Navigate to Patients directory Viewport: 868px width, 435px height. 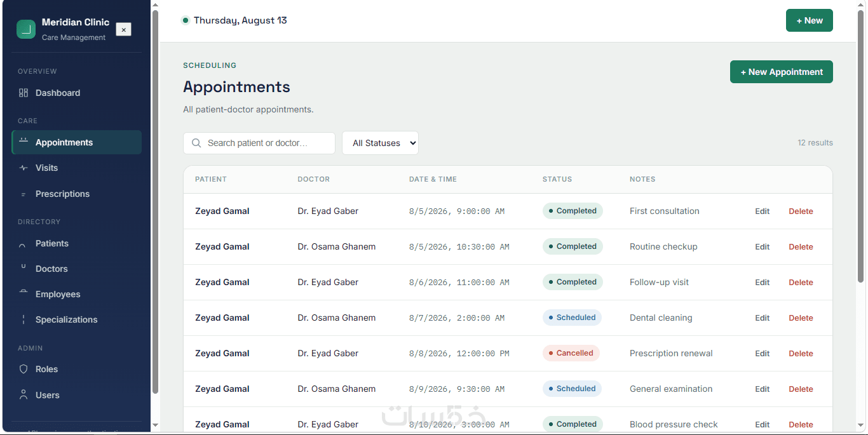point(76,243)
